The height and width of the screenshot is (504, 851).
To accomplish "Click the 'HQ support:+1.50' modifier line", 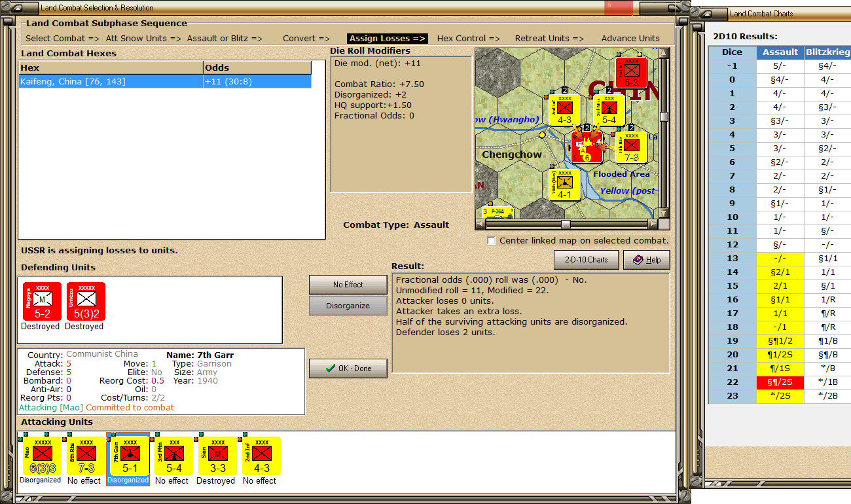I will [373, 105].
